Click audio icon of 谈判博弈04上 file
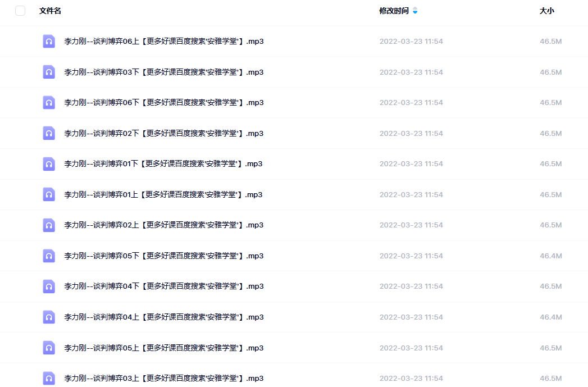The width and height of the screenshot is (588, 387). click(x=49, y=317)
